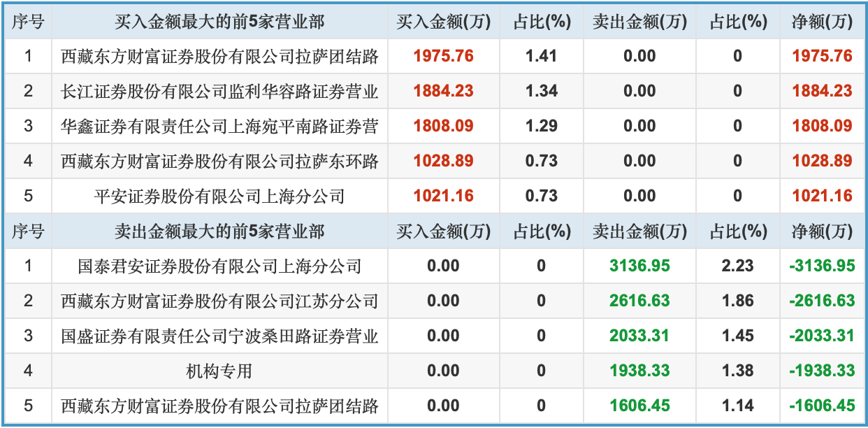Select 西藏东方财富证券股份有限公司江苏分公司 name
This screenshot has height=428, width=868.
(x=219, y=301)
